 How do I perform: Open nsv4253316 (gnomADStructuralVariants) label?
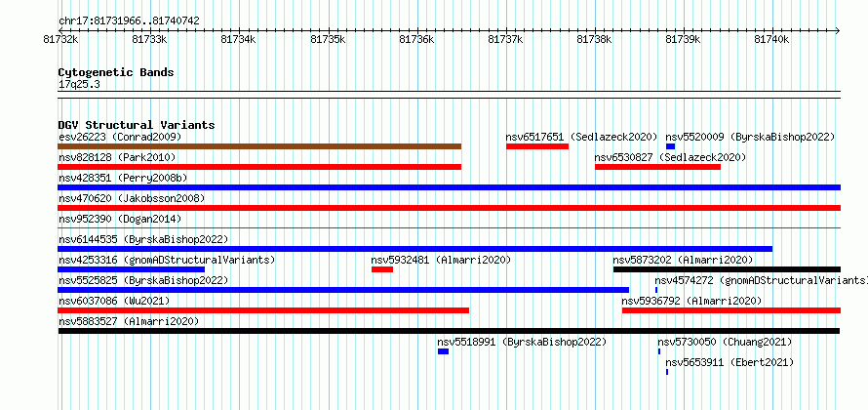coord(167,260)
